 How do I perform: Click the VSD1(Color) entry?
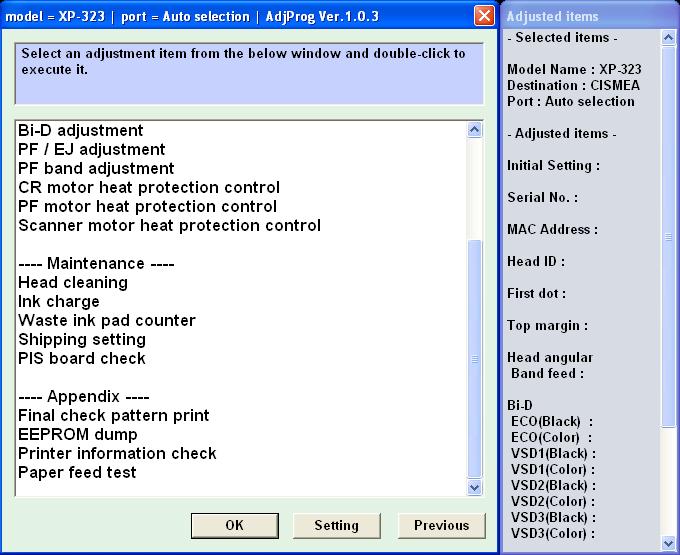[x=553, y=470]
